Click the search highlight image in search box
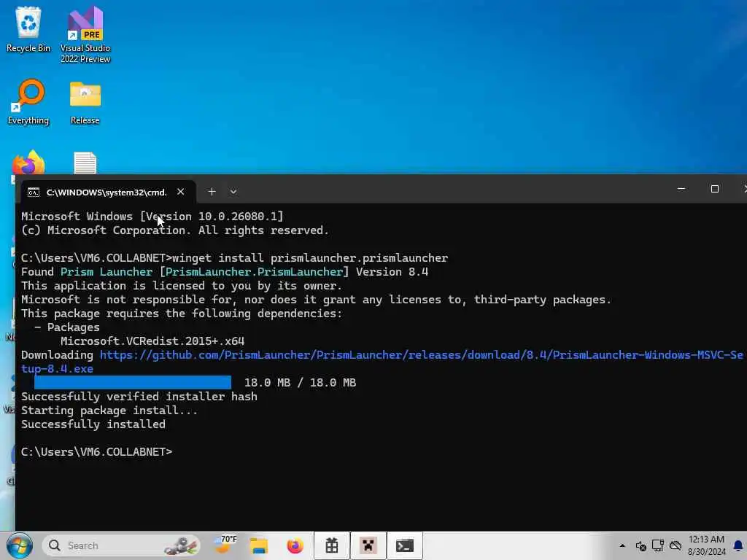Image resolution: width=747 pixels, height=560 pixels. (181, 545)
